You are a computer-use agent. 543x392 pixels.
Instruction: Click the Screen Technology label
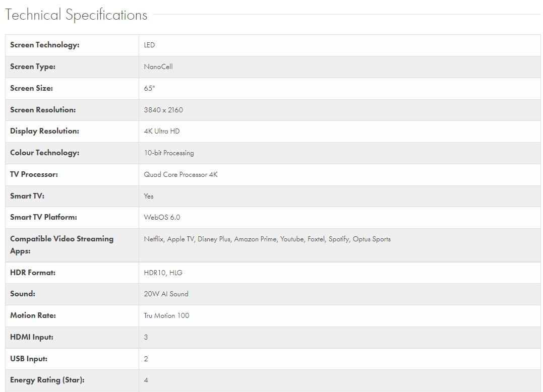tap(45, 45)
